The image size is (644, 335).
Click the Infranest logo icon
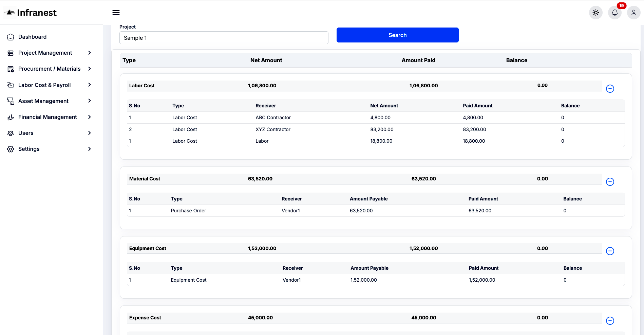click(10, 12)
